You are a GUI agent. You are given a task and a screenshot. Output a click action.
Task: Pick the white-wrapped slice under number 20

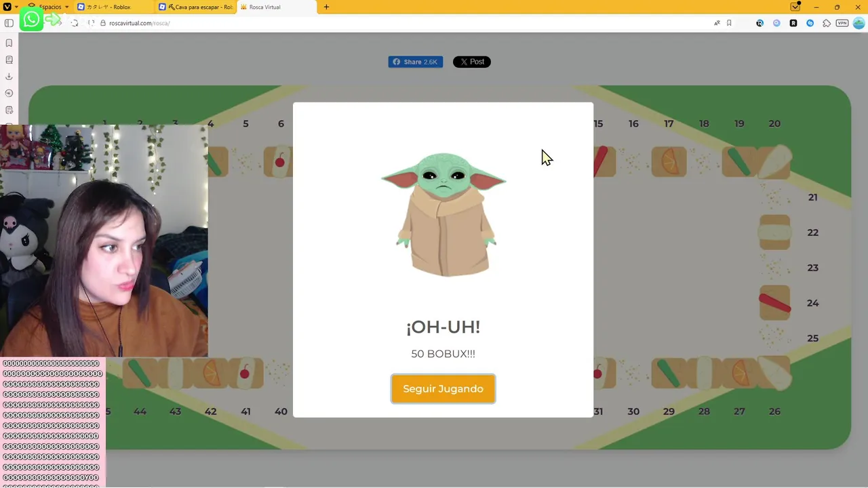click(774, 162)
